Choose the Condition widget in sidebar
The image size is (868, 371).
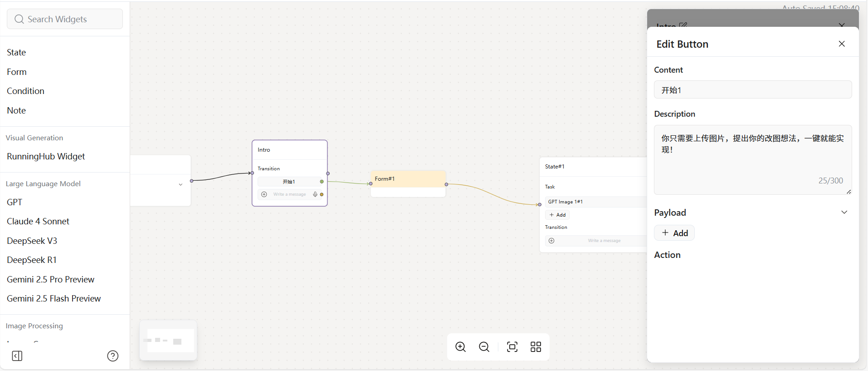click(x=25, y=91)
